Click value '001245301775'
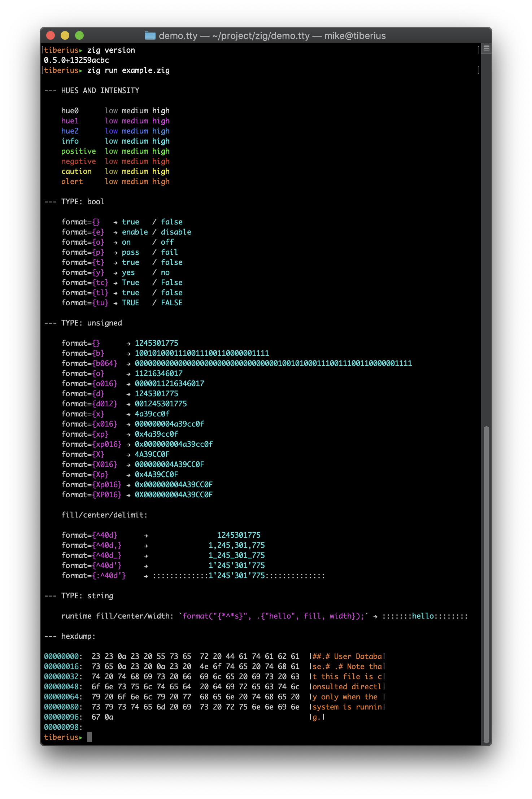The height and width of the screenshot is (799, 532). tap(161, 404)
